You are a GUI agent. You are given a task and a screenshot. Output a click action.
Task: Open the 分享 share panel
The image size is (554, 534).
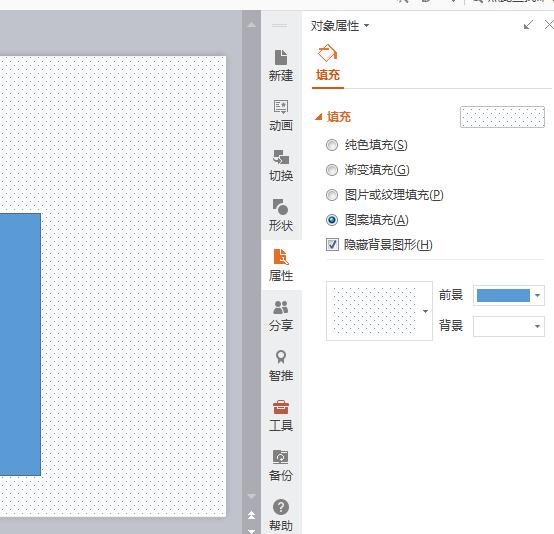281,316
